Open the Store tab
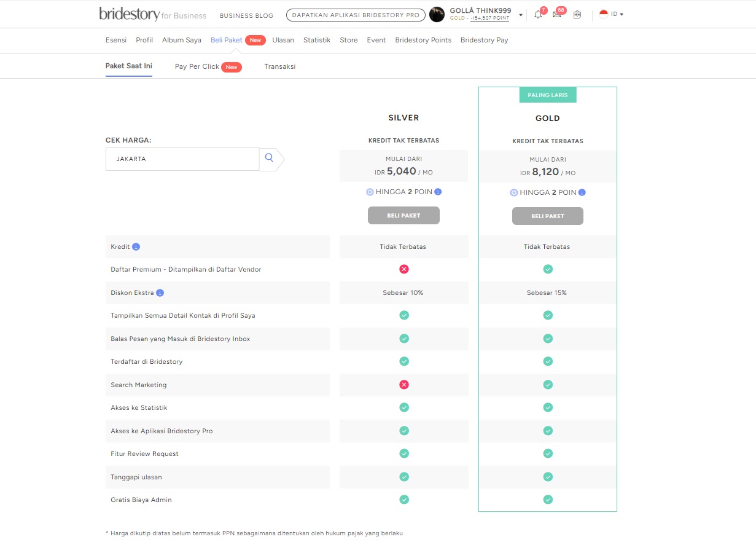This screenshot has height=550, width=756. coord(349,40)
